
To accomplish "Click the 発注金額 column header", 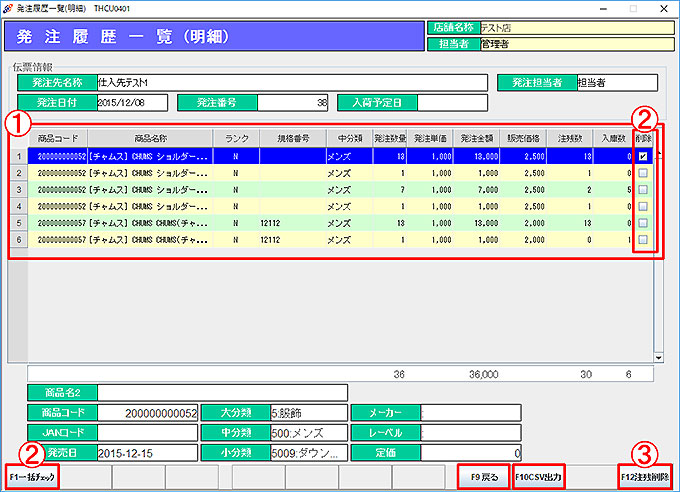I will pyautogui.click(x=479, y=138).
